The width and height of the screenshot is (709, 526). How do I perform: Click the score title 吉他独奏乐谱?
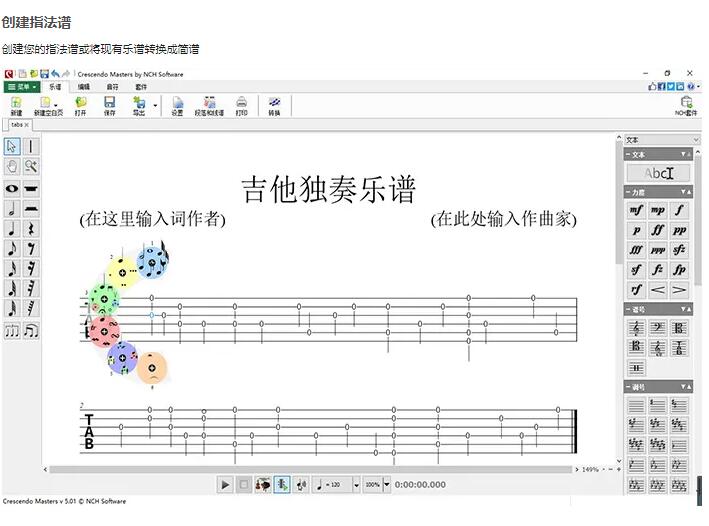click(329, 190)
